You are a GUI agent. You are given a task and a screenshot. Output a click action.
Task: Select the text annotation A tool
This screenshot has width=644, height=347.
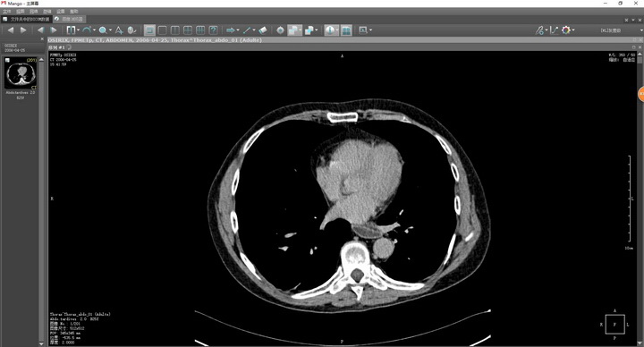[119, 30]
